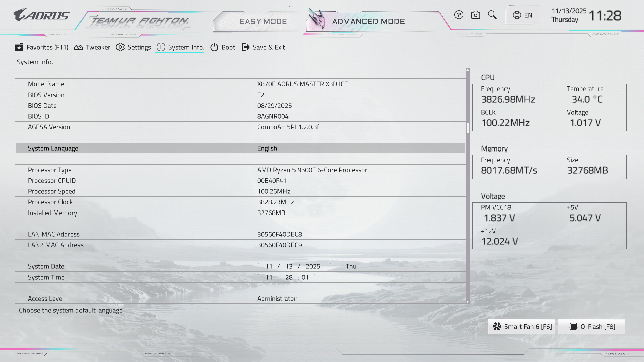The width and height of the screenshot is (644, 362).
Task: Open the search magnifier icon
Action: pyautogui.click(x=492, y=15)
